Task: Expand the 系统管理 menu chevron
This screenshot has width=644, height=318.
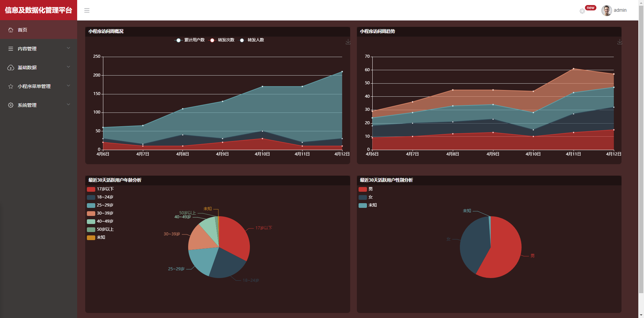Action: tap(68, 104)
